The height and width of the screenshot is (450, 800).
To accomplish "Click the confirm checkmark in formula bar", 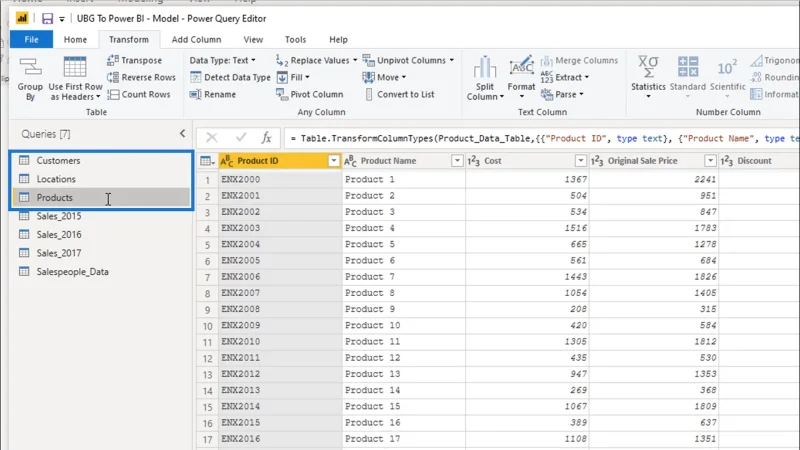I will [x=241, y=137].
